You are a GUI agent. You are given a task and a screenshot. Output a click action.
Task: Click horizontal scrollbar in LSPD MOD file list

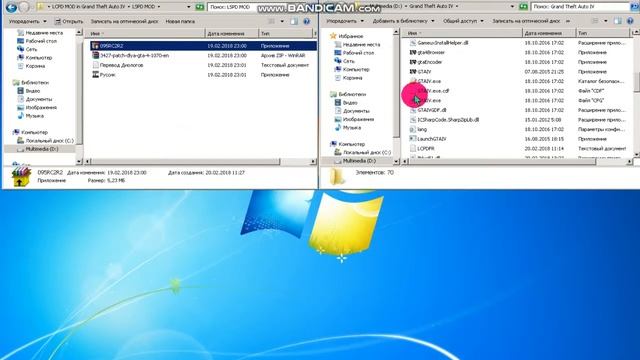pos(186,162)
